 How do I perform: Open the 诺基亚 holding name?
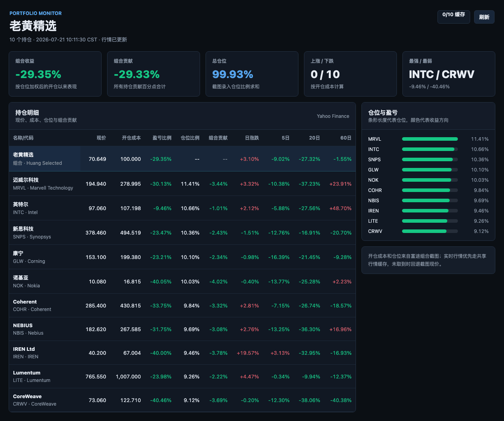tap(20, 278)
